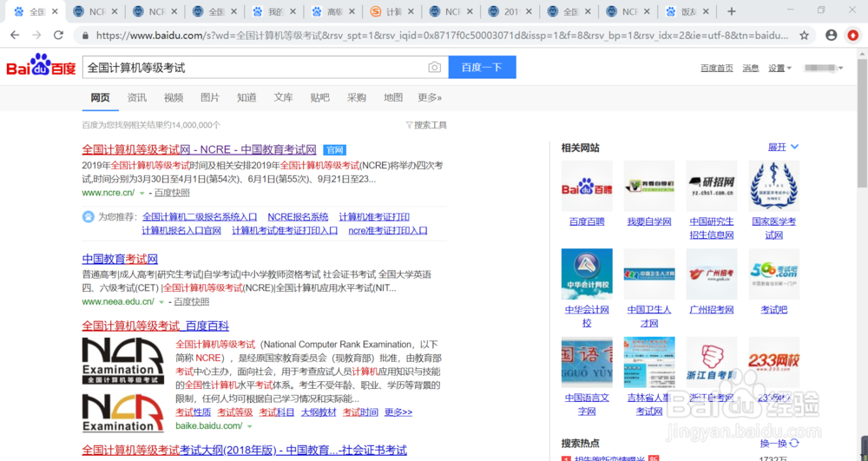Switch to 贴吧 tab

click(x=319, y=97)
